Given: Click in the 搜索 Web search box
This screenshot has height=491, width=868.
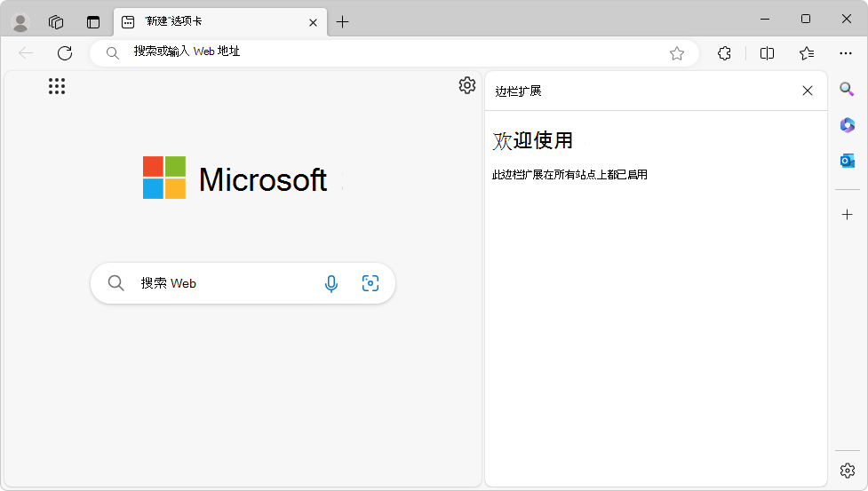Looking at the screenshot, I should pyautogui.click(x=243, y=283).
